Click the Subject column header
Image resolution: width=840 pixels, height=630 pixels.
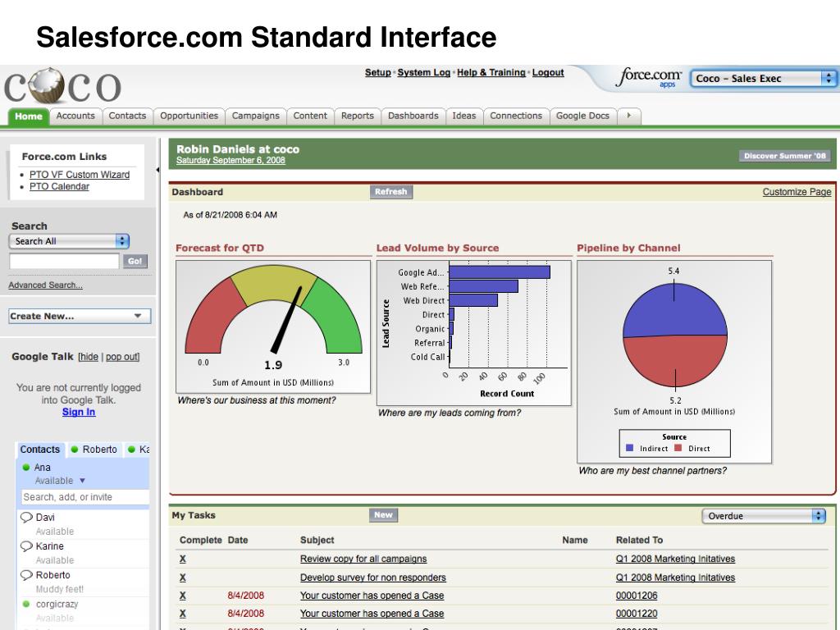tap(317, 540)
